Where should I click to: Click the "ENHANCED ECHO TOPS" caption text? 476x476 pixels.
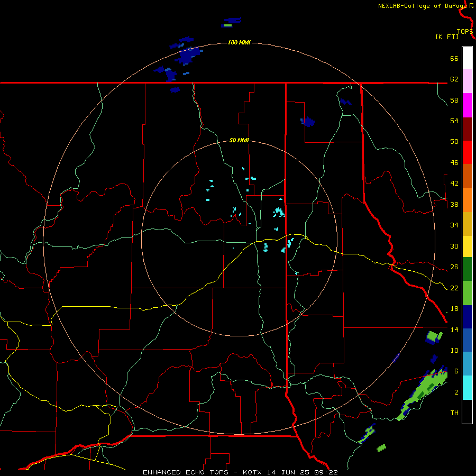[x=186, y=472]
